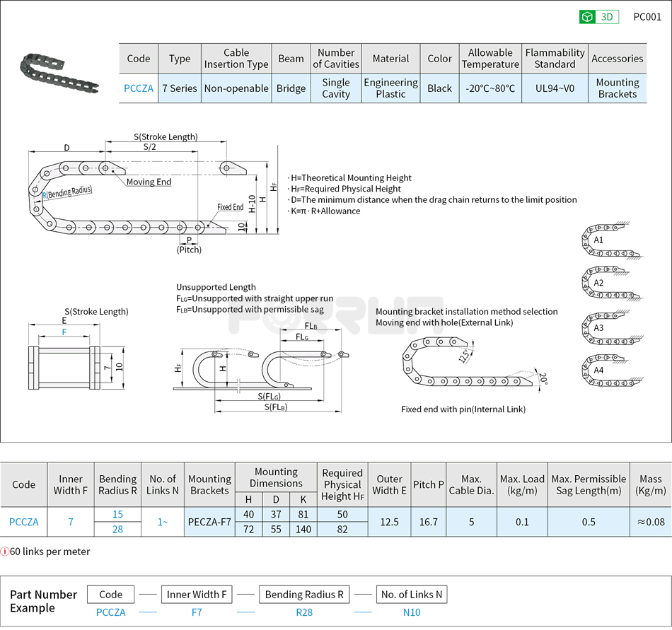Image resolution: width=672 pixels, height=630 pixels.
Task: Click the Code box in part number example
Action: tap(111, 595)
